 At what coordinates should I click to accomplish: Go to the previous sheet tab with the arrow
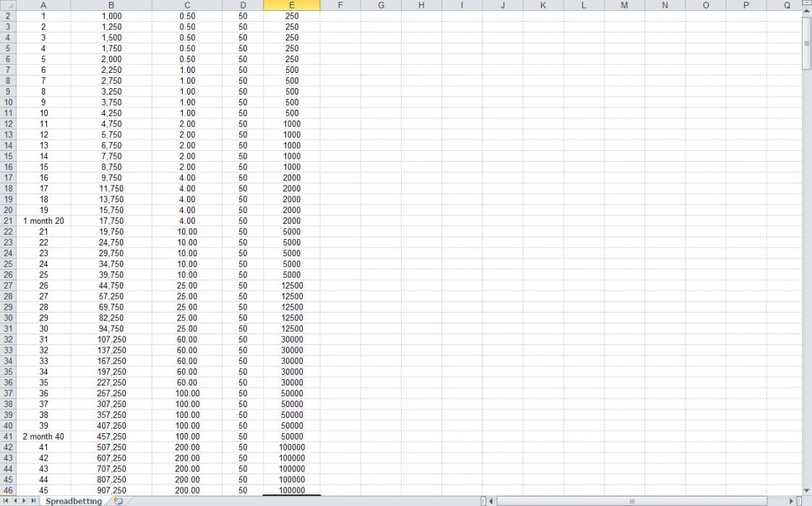[x=15, y=501]
